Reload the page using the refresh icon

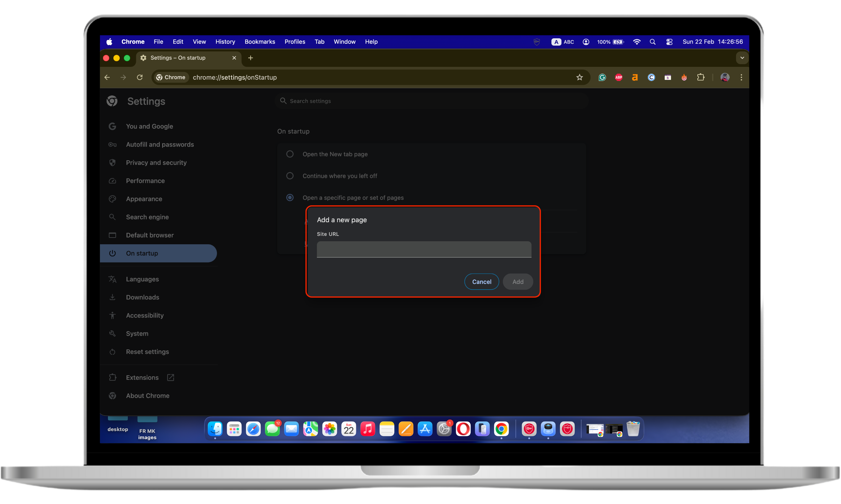pyautogui.click(x=139, y=77)
